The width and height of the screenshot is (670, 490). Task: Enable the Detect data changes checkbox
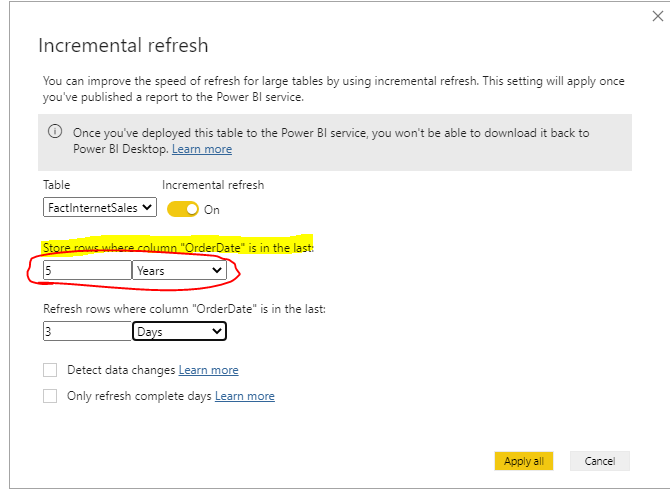50,370
